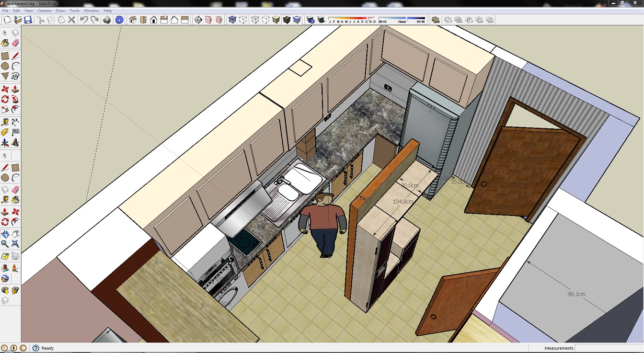This screenshot has width=644, height=353.
Task: Select the Paint Bucket tool
Action: pyautogui.click(x=5, y=43)
